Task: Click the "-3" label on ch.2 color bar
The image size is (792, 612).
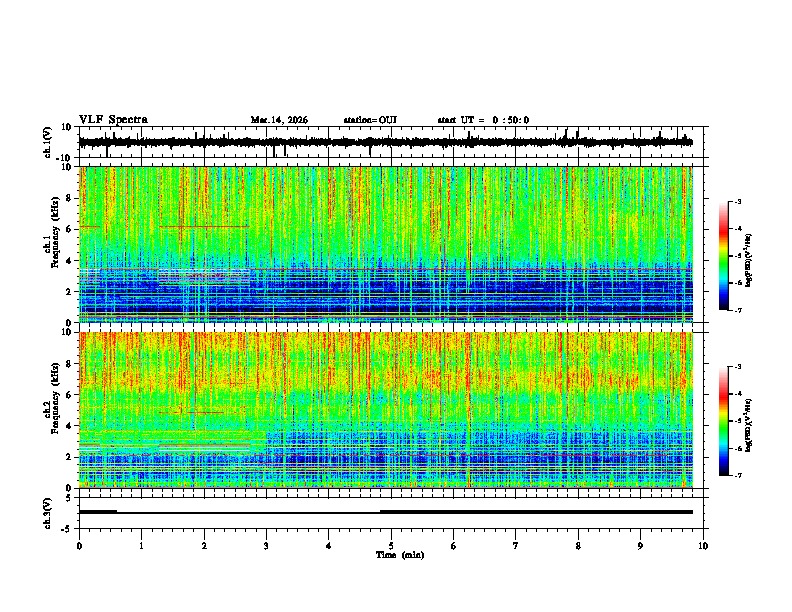Action: (738, 367)
